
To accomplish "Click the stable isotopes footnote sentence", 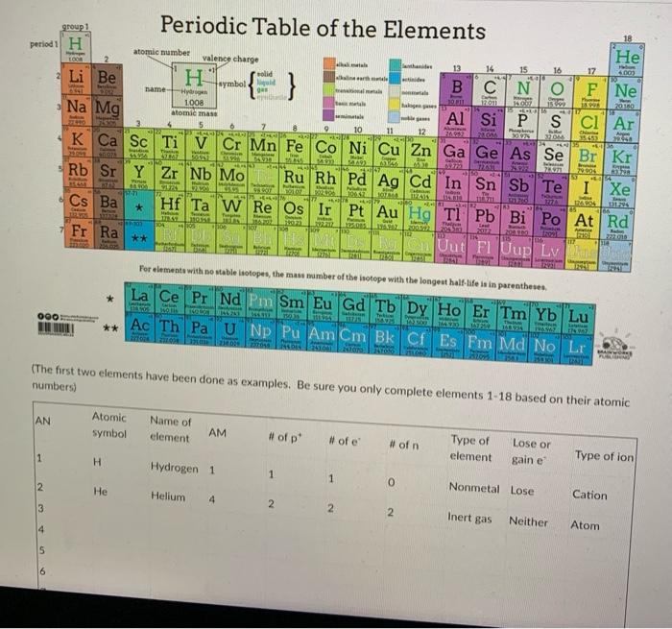I will pos(343,278).
